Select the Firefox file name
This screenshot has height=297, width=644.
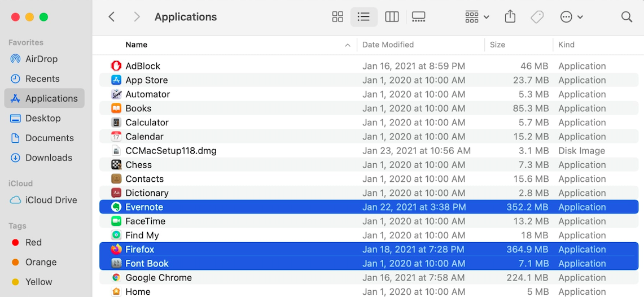tap(140, 250)
